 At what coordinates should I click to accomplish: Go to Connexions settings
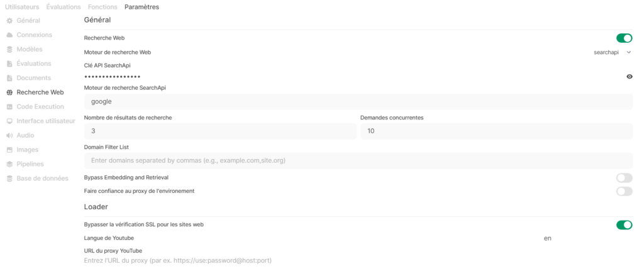[x=35, y=35]
